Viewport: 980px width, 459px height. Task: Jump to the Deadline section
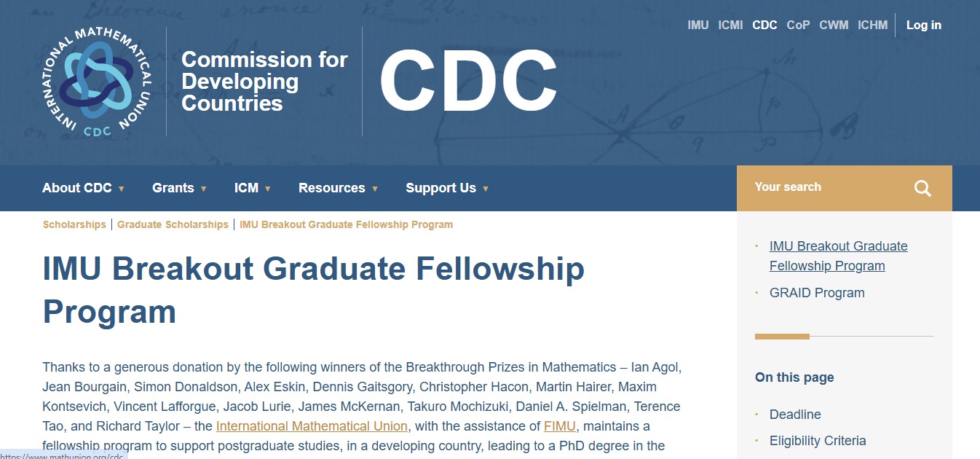pyautogui.click(x=795, y=415)
